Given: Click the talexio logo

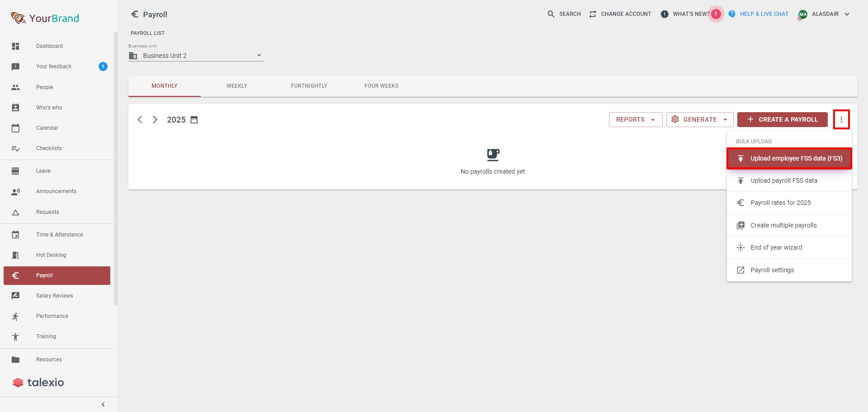Looking at the screenshot, I should click(x=38, y=383).
